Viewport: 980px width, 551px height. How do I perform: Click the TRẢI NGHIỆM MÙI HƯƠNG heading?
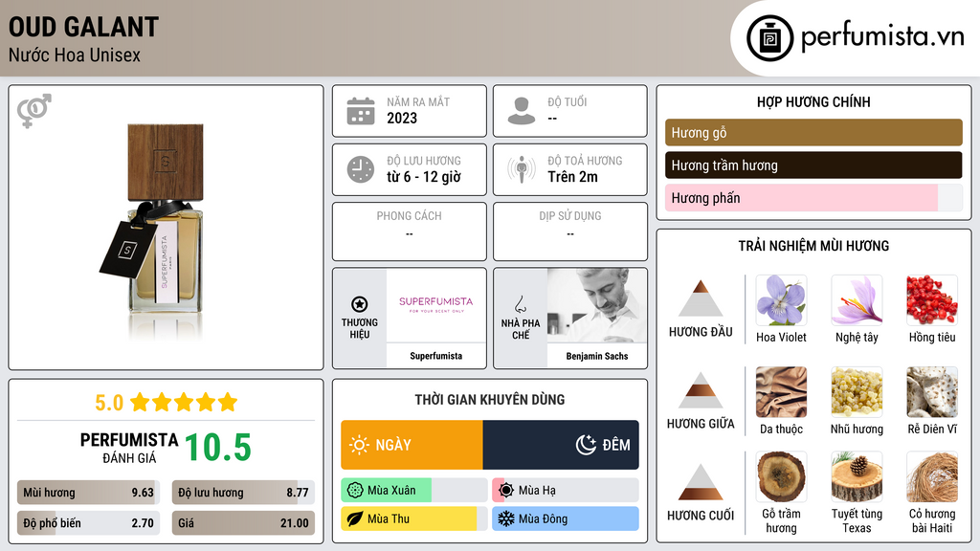point(813,246)
